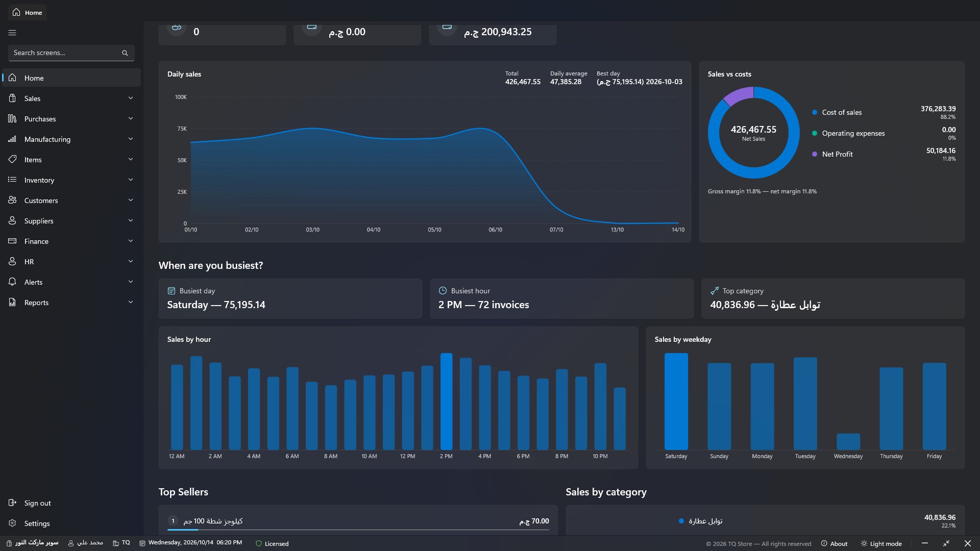Click the Finance card icon

pos(12,241)
